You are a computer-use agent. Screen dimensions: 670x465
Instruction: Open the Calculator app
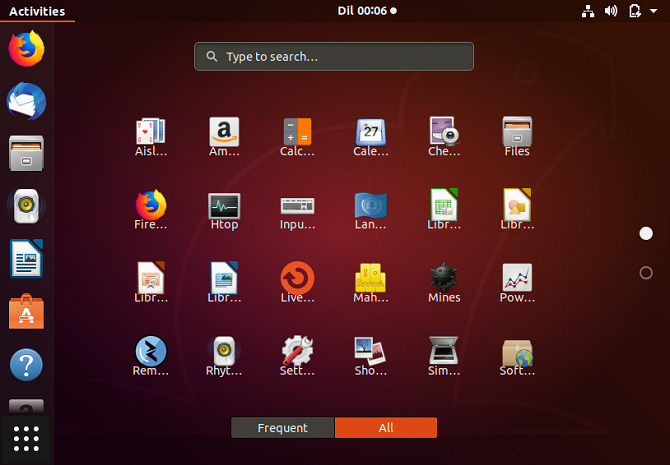point(297,137)
